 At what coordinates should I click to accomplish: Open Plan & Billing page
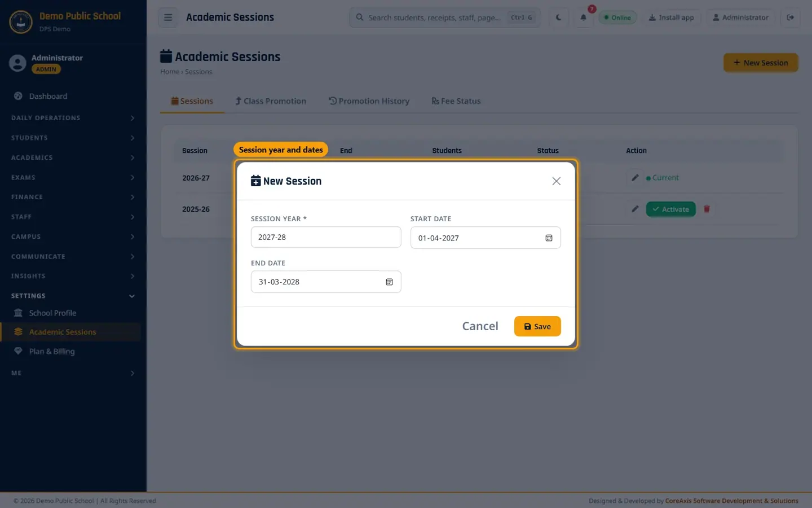click(x=70, y=351)
